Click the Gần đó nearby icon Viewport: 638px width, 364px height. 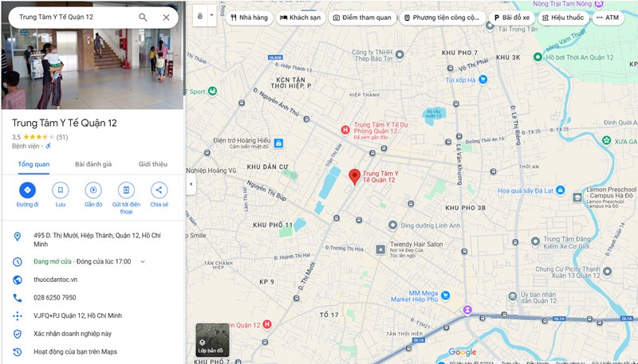[x=93, y=190]
